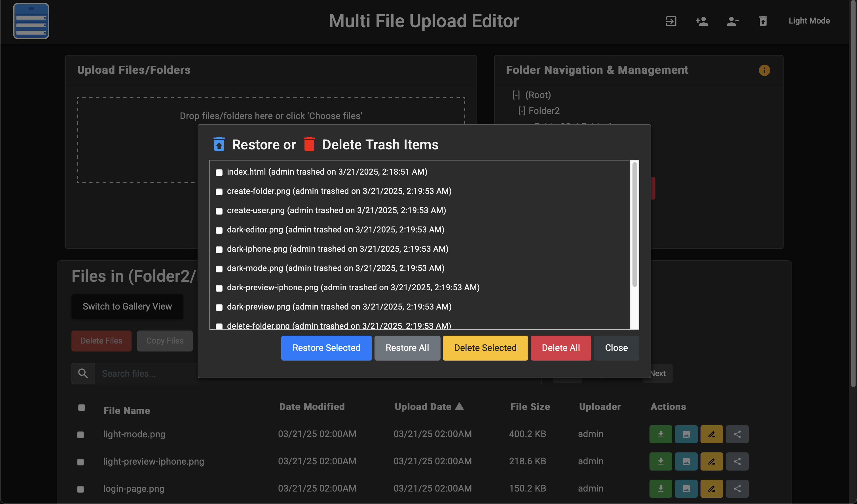Collapse the (Root) folder tree node
857x504 pixels.
[516, 95]
